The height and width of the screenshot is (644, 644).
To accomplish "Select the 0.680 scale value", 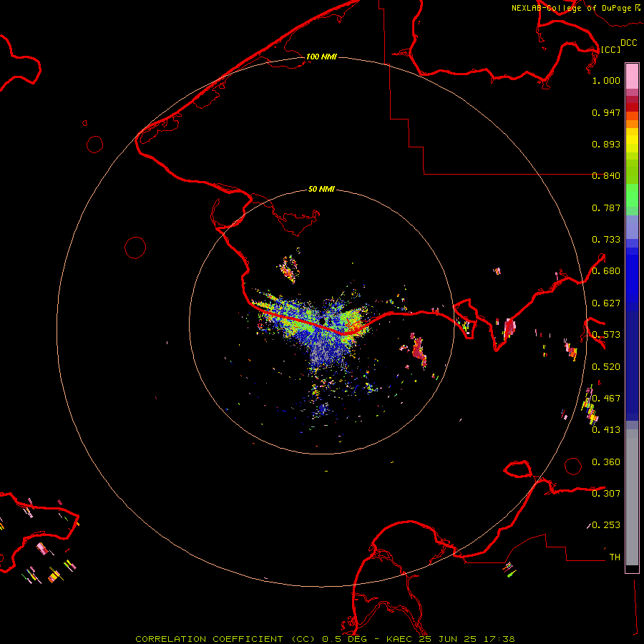I will click(x=606, y=271).
